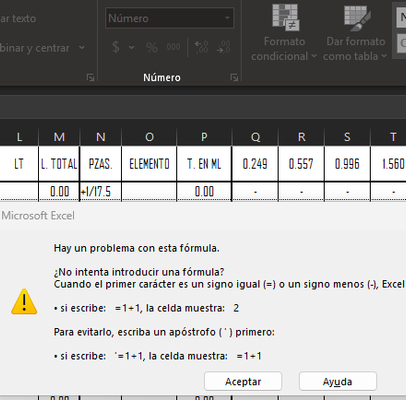Open Dar formato como tabla menu
This screenshot has height=400, width=406.
point(355,33)
